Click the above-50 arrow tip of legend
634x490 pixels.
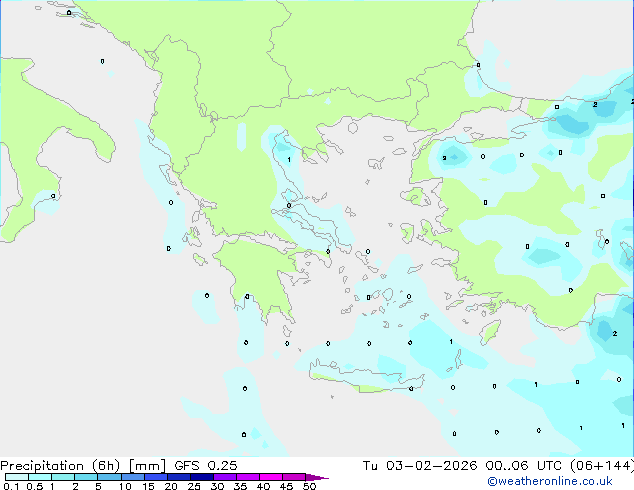pyautogui.click(x=317, y=477)
